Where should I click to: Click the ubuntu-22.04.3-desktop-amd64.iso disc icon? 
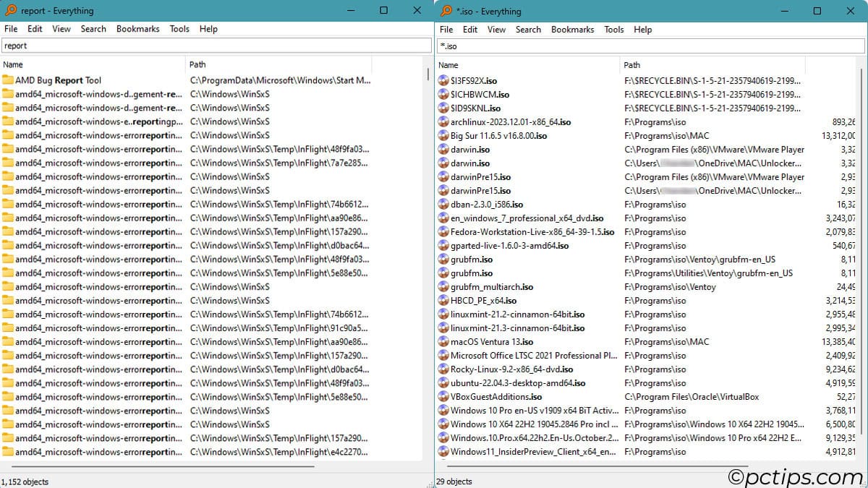(x=443, y=383)
